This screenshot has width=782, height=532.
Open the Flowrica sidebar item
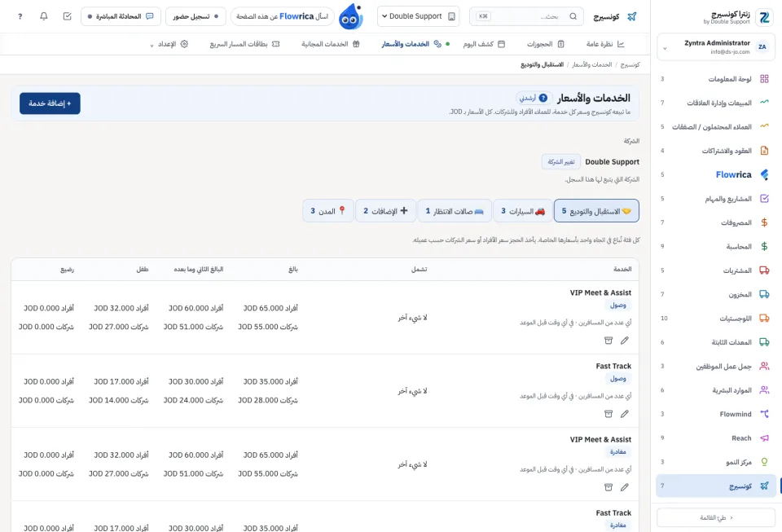tap(716, 174)
